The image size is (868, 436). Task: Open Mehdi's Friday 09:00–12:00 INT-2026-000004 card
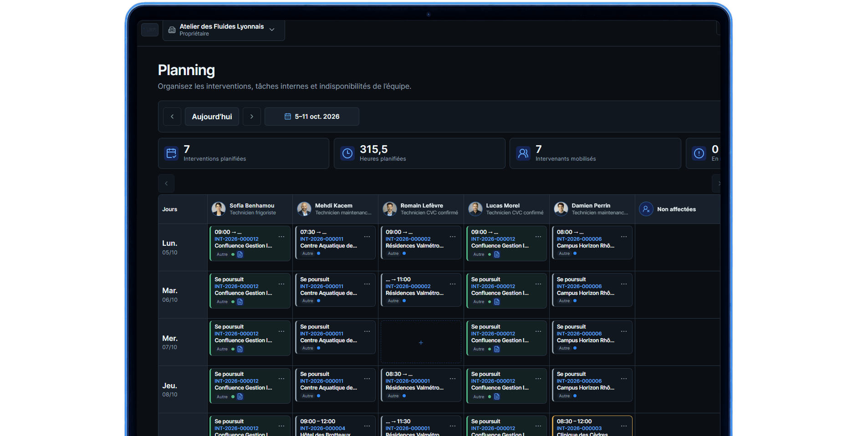point(335,426)
